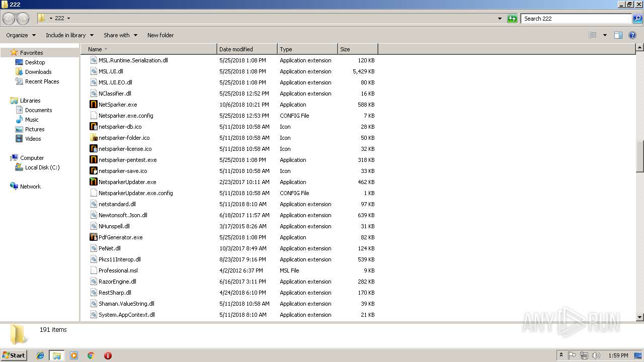Show hidden system tray icons
644x362 pixels.
561,355
